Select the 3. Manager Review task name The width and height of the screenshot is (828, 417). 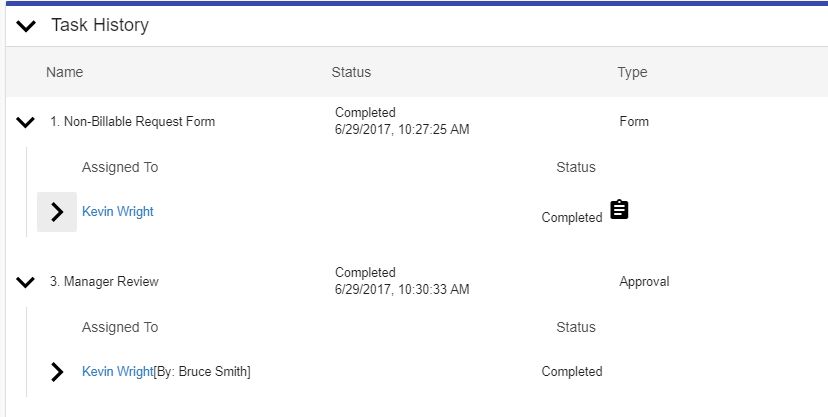pyautogui.click(x=105, y=281)
